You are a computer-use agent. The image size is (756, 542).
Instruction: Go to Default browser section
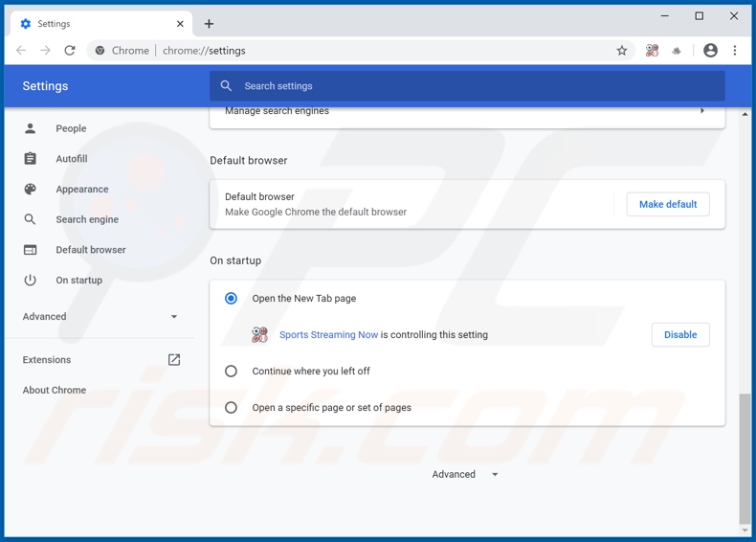[x=91, y=250]
